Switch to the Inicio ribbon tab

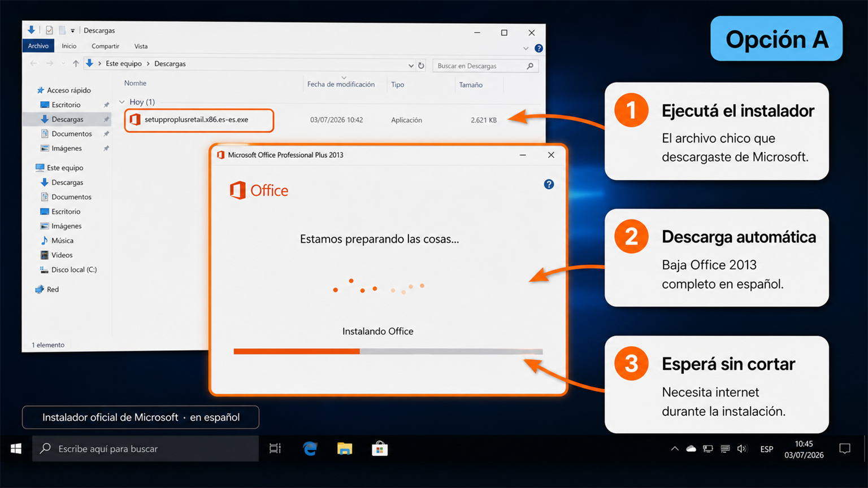tap(69, 46)
